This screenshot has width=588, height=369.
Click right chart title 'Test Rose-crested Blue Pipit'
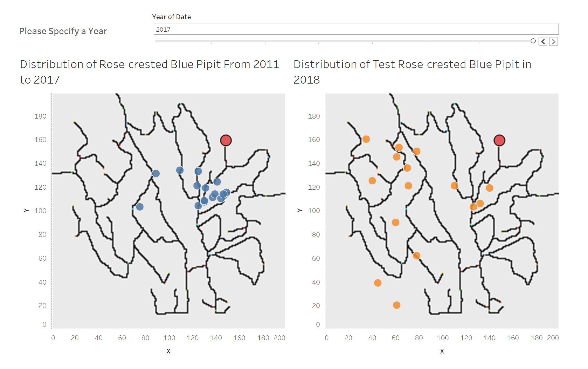[412, 65]
